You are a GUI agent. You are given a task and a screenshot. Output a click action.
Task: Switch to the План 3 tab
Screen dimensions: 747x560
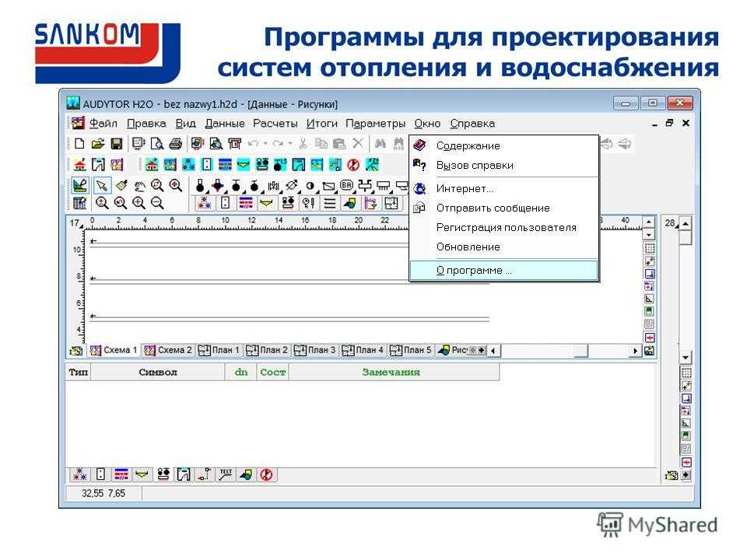[x=315, y=350]
